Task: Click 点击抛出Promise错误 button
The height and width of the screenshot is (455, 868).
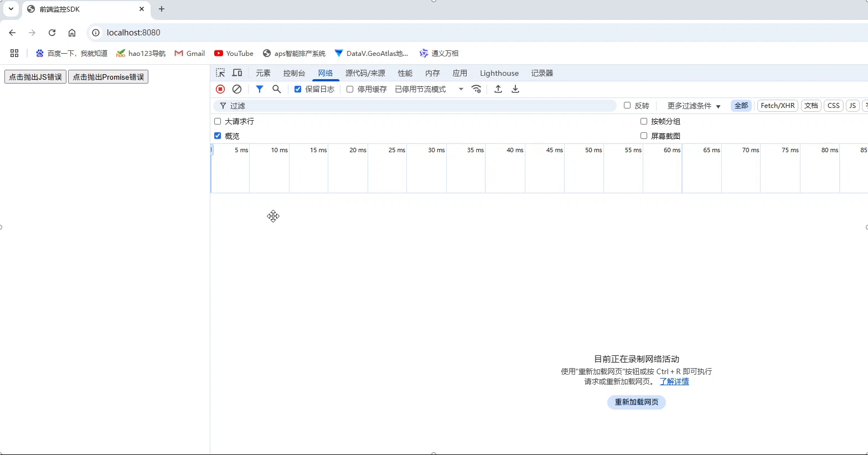Action: pyautogui.click(x=108, y=77)
